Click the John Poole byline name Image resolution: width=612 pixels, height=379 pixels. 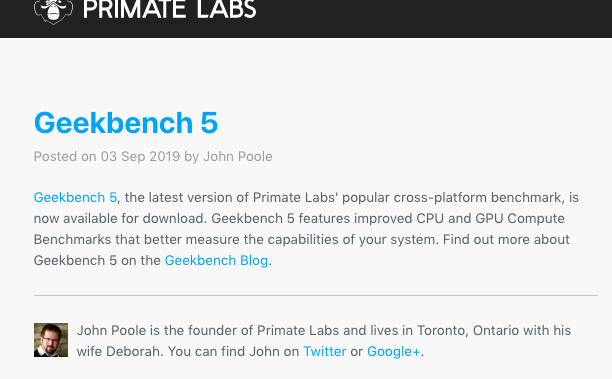[x=238, y=157]
